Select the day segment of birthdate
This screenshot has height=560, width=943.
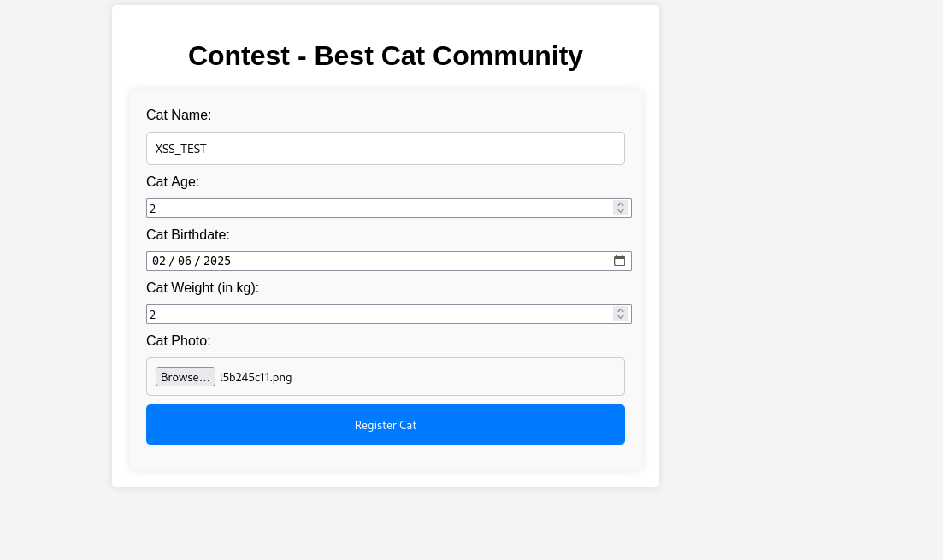185,262
